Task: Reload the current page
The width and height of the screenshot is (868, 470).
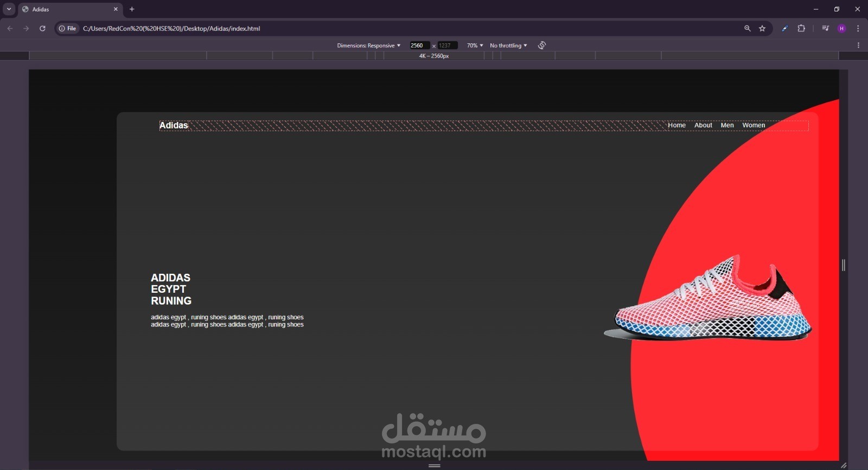Action: click(x=42, y=28)
